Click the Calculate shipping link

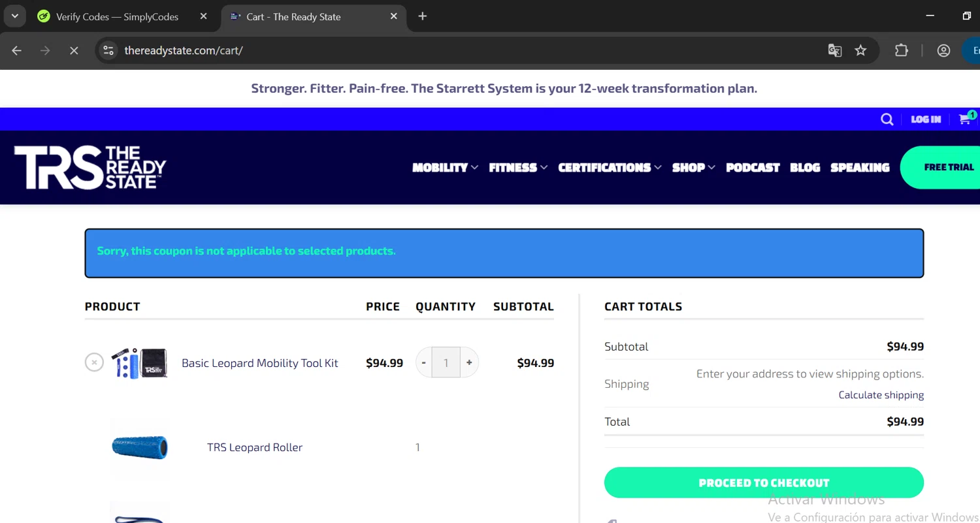tap(881, 395)
